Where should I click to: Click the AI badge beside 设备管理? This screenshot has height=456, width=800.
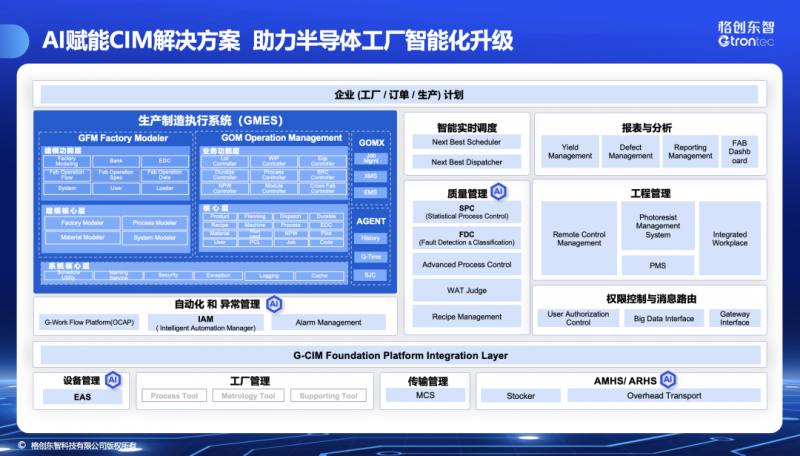pyautogui.click(x=113, y=380)
